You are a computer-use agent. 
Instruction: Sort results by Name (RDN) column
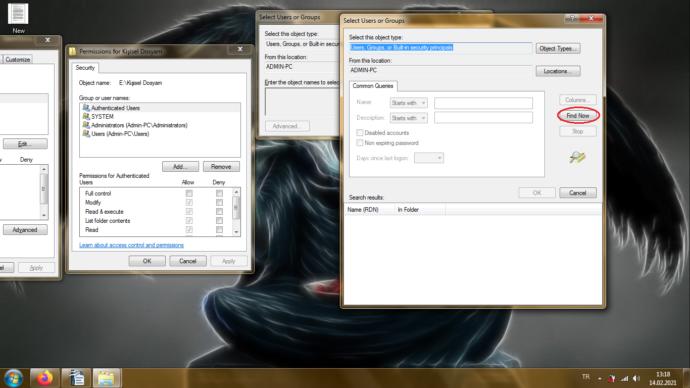pyautogui.click(x=369, y=210)
